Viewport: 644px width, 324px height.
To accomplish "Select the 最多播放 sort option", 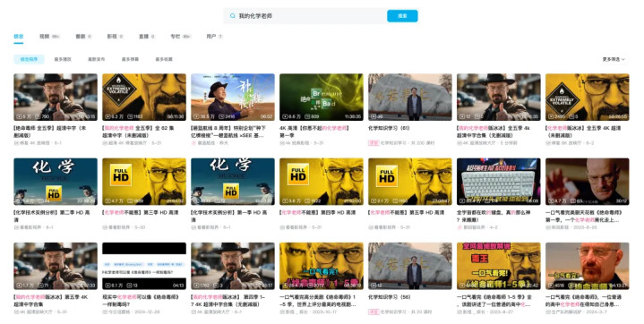I will pos(63,59).
